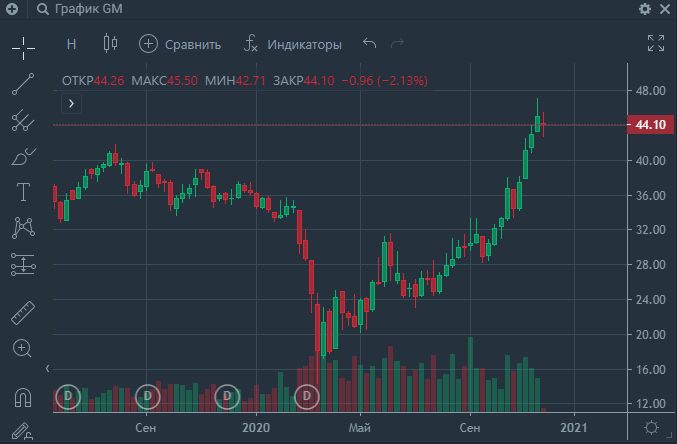Click the ЗАКР 44.10 close value

point(304,81)
